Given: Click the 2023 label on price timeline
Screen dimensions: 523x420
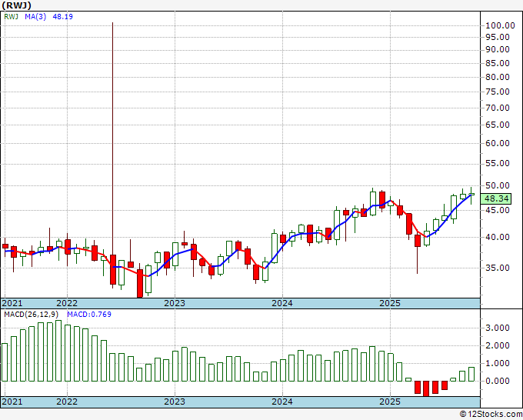Looking at the screenshot, I should click(x=175, y=303).
